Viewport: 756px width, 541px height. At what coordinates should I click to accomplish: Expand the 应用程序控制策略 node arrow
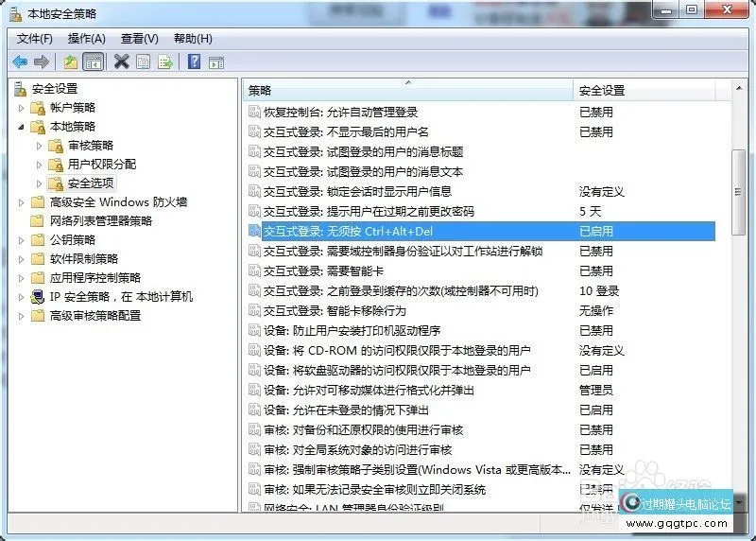point(21,278)
